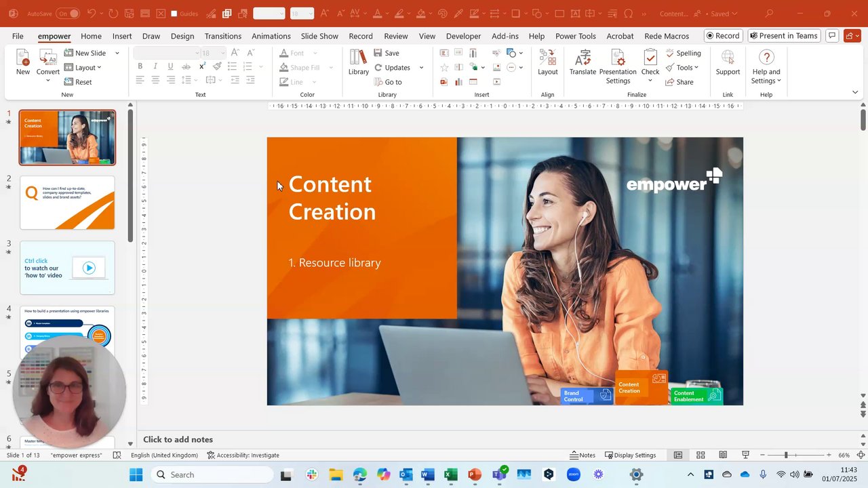Open the Layout dropdown in New group
This screenshot has width=868, height=488.
click(83, 68)
